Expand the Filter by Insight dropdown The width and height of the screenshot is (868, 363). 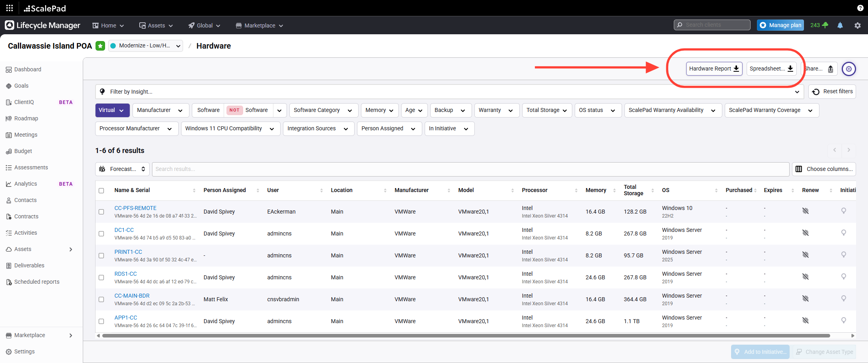449,92
